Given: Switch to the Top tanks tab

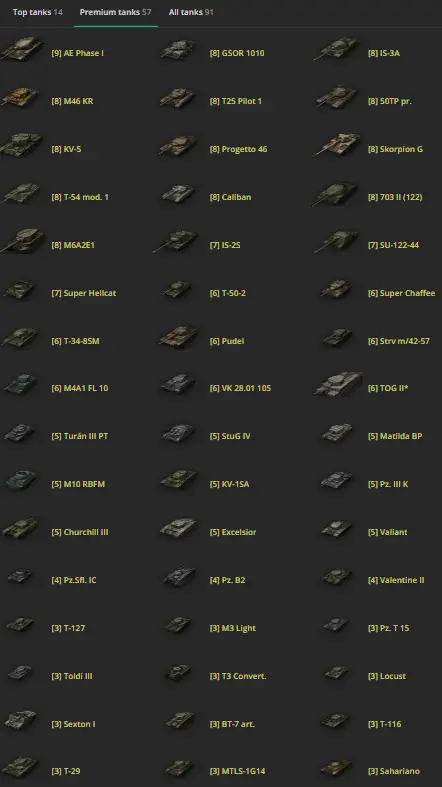Looking at the screenshot, I should (x=38, y=12).
